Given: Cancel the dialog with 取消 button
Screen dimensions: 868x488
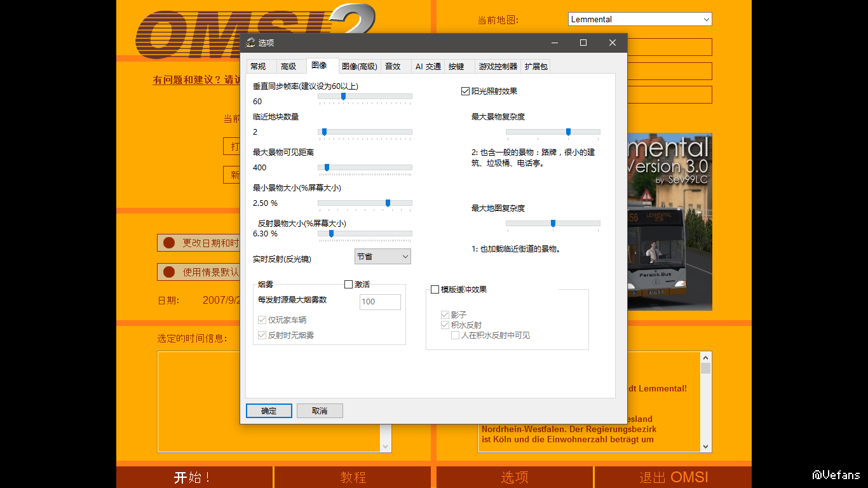Looking at the screenshot, I should (320, 411).
